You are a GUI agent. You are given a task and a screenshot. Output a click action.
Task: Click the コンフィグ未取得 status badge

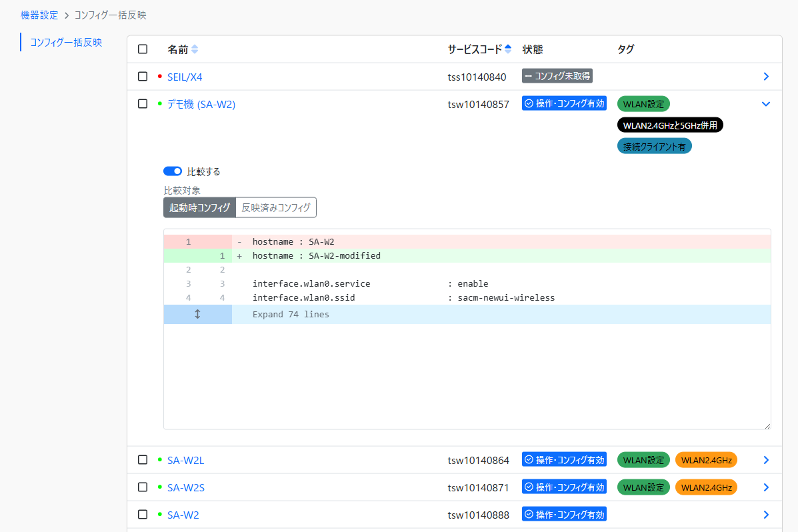(557, 77)
